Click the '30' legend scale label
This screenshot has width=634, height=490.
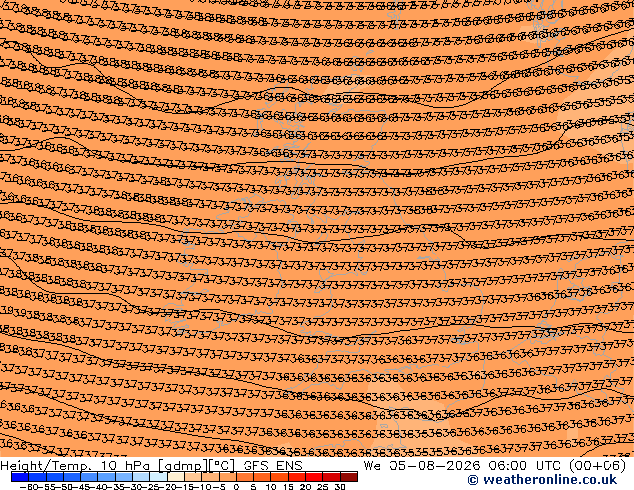[340, 487]
